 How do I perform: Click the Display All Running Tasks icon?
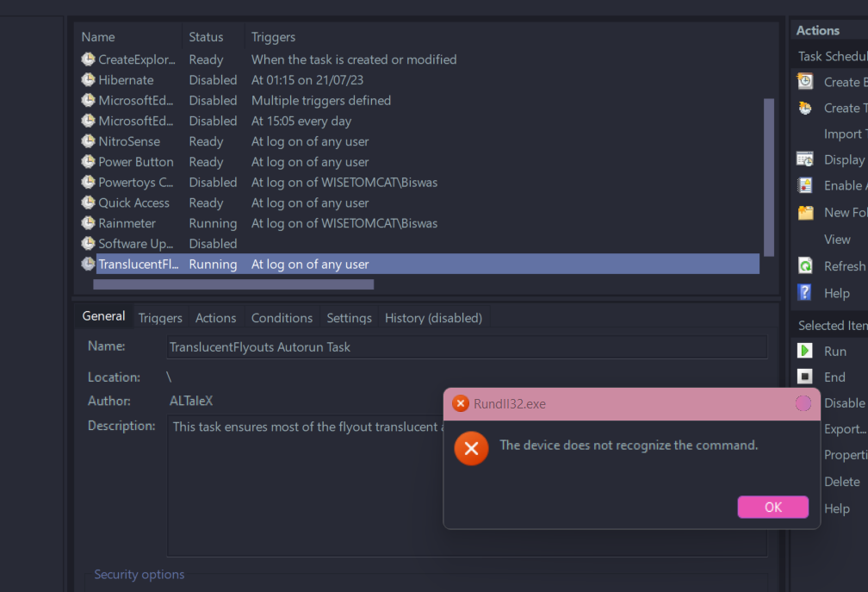(804, 159)
